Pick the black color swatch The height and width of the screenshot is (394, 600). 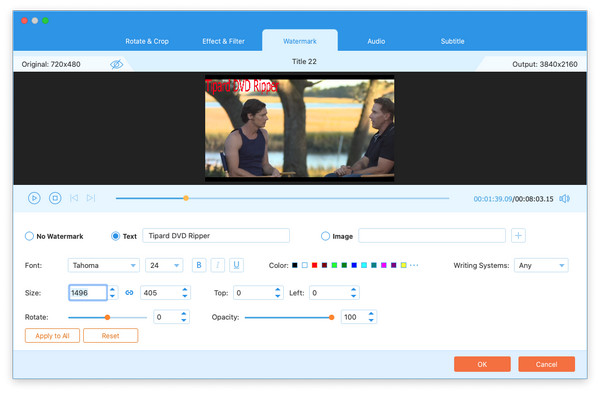(x=295, y=265)
